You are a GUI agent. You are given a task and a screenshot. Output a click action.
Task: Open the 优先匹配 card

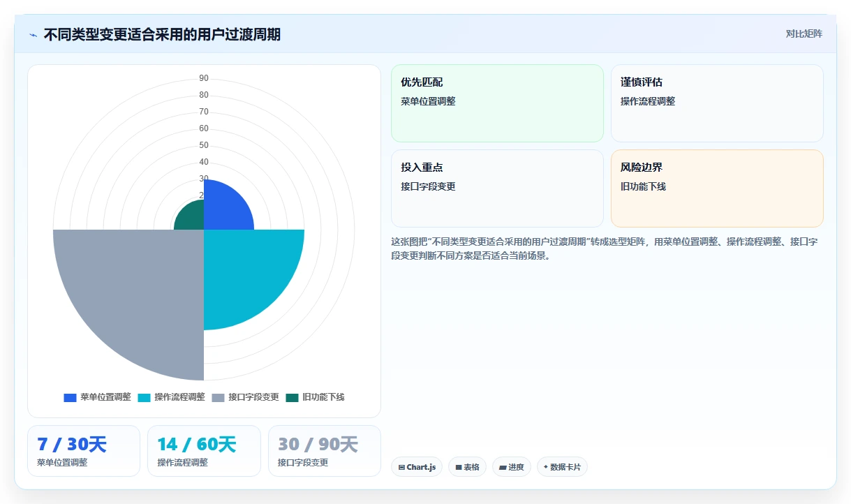point(497,103)
